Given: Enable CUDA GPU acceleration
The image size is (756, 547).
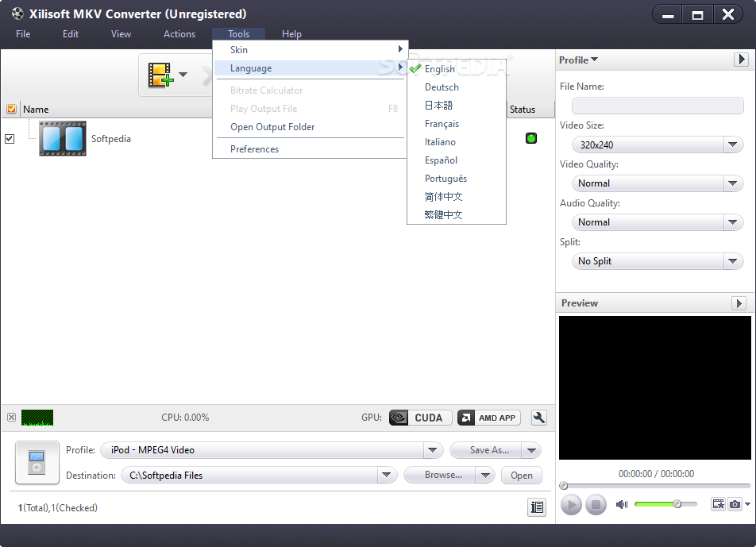Looking at the screenshot, I should [420, 418].
